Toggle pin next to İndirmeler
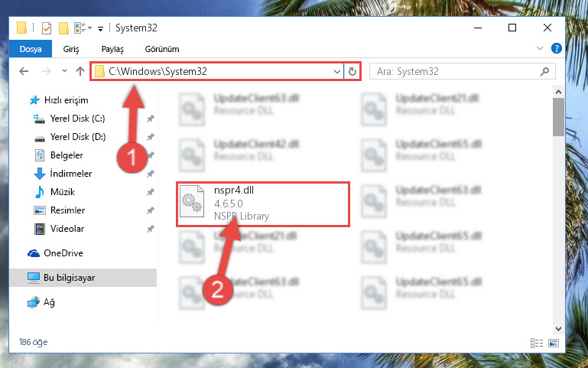Image resolution: width=588 pixels, height=368 pixels. pyautogui.click(x=151, y=174)
